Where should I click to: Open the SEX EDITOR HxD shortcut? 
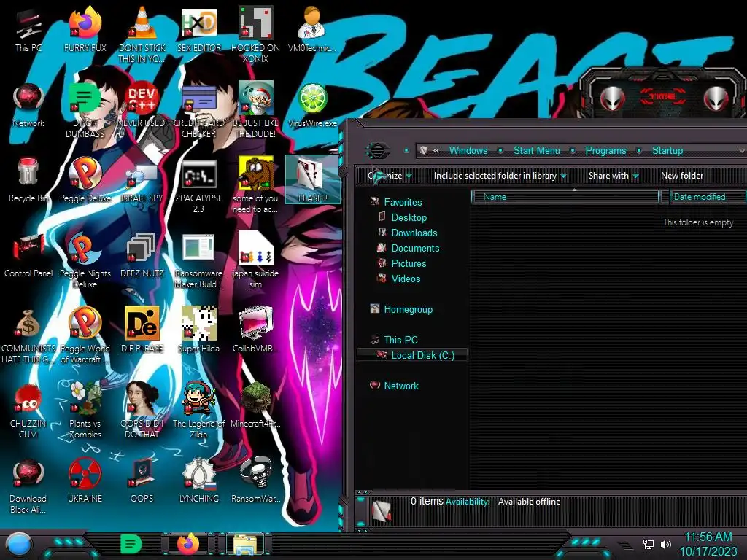199,29
